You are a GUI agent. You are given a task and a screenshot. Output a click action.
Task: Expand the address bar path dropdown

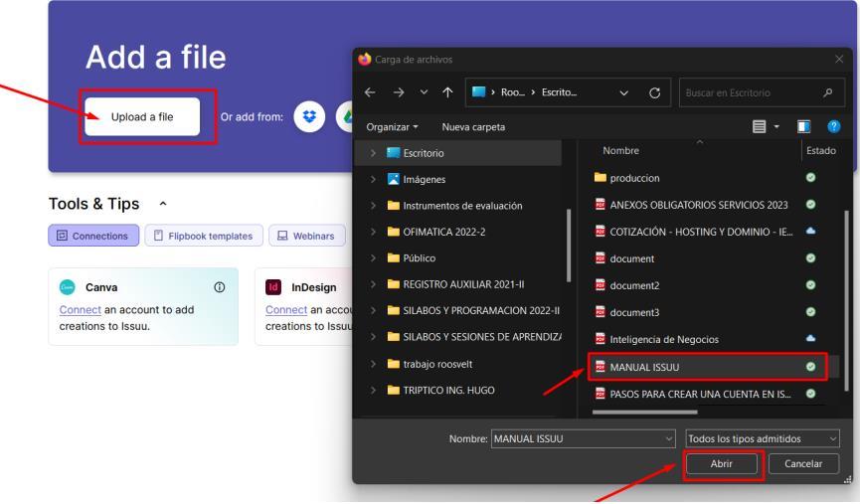[623, 92]
